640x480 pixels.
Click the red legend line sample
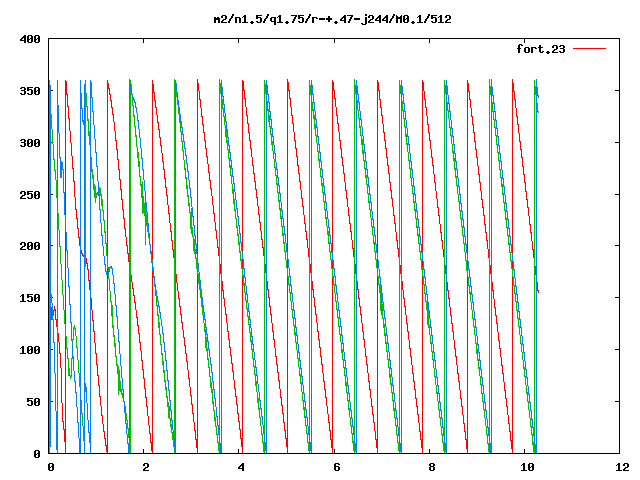click(589, 49)
